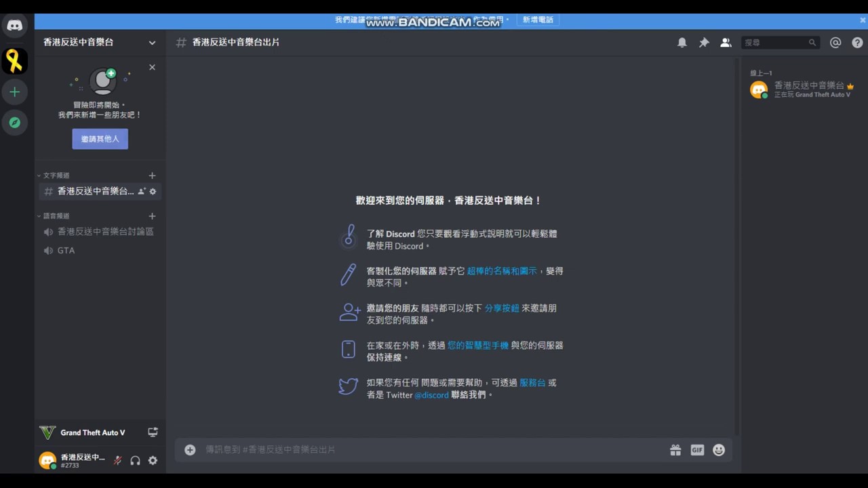The height and width of the screenshot is (488, 868).
Task: Open Nitro gift icon in message bar
Action: tap(675, 450)
